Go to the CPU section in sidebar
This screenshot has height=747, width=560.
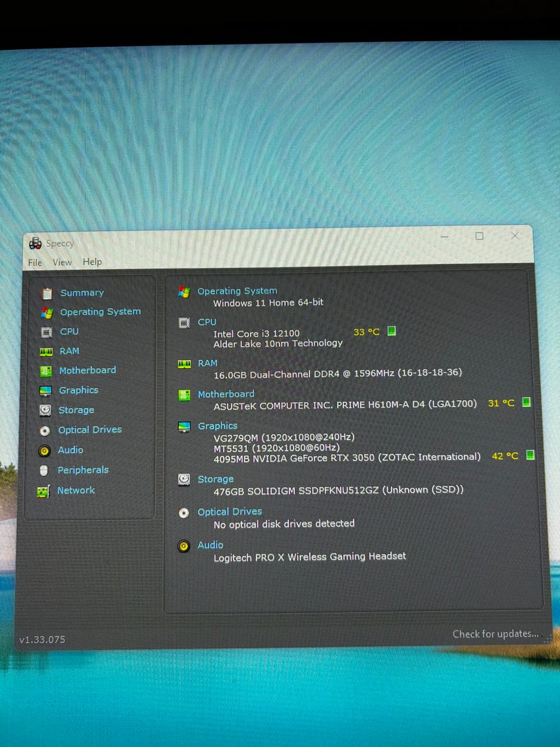69,331
